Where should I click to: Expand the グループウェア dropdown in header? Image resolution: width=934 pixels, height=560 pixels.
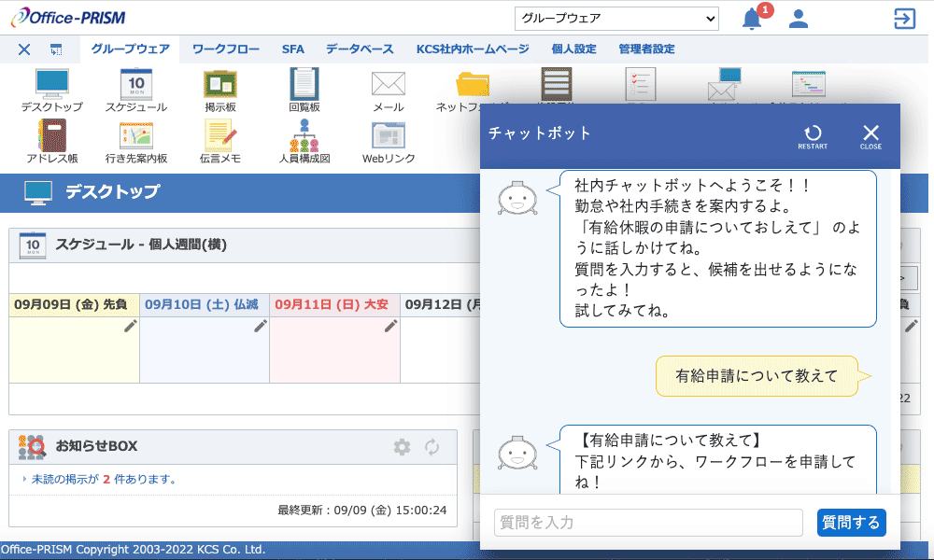[616, 19]
